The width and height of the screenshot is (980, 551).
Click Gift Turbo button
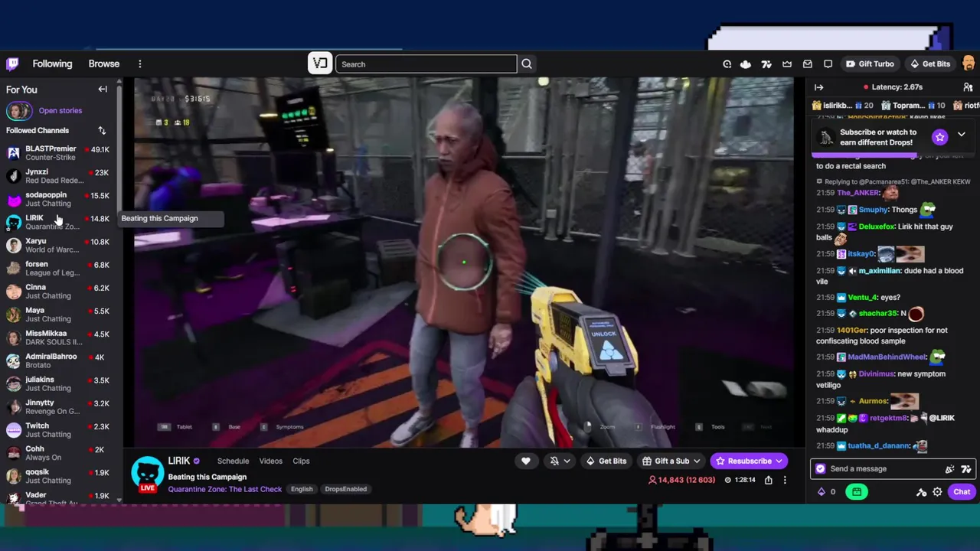(x=869, y=64)
